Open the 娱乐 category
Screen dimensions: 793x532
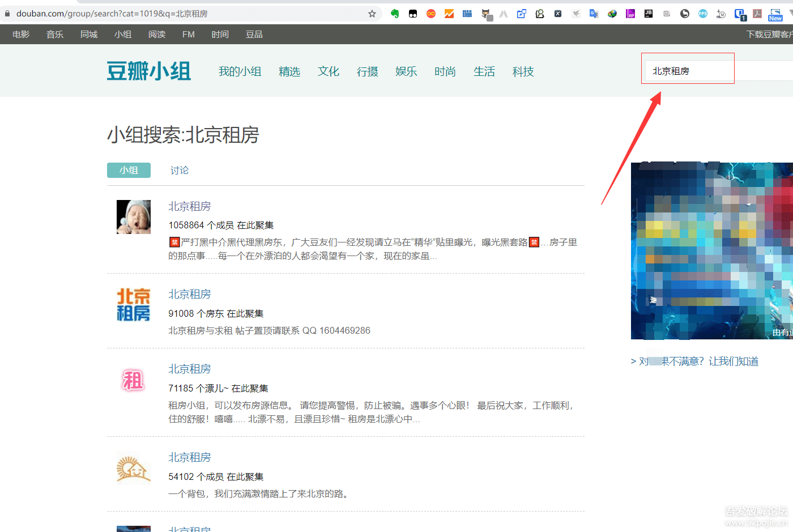tap(406, 71)
